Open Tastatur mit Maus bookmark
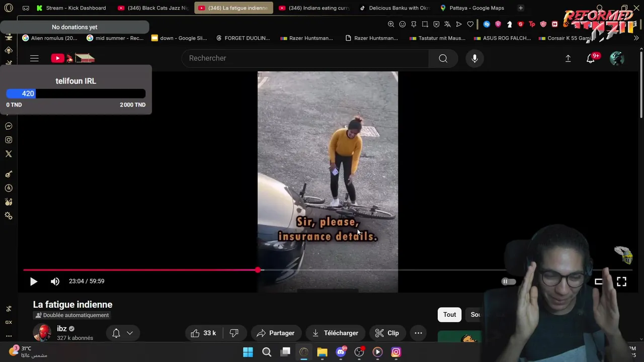The height and width of the screenshot is (362, 644). pos(437,38)
